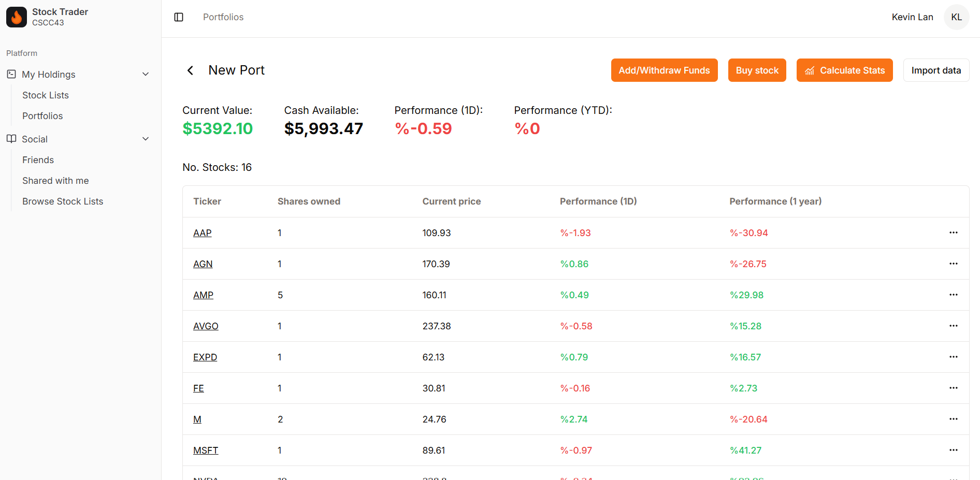Open the ellipsis menu for FE row
Viewport: 980px width, 480px height.
tap(954, 388)
